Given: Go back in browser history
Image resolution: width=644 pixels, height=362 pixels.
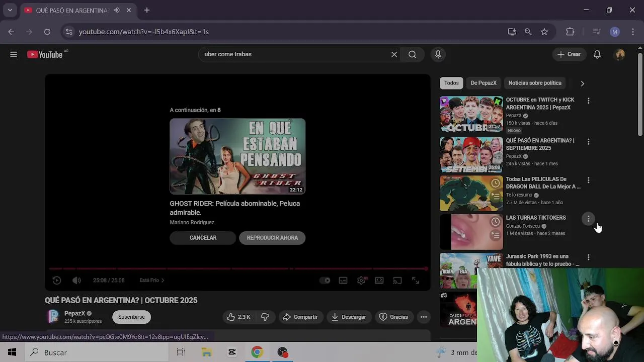Looking at the screenshot, I should (11, 32).
